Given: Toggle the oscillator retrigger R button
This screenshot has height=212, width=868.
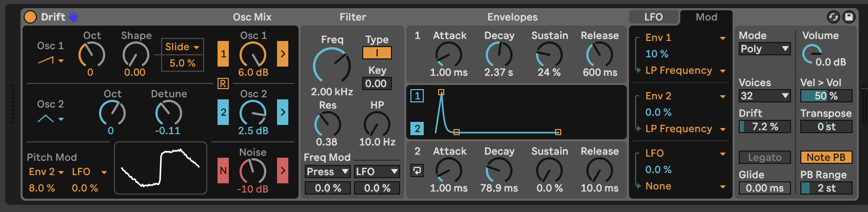Looking at the screenshot, I should (223, 83).
